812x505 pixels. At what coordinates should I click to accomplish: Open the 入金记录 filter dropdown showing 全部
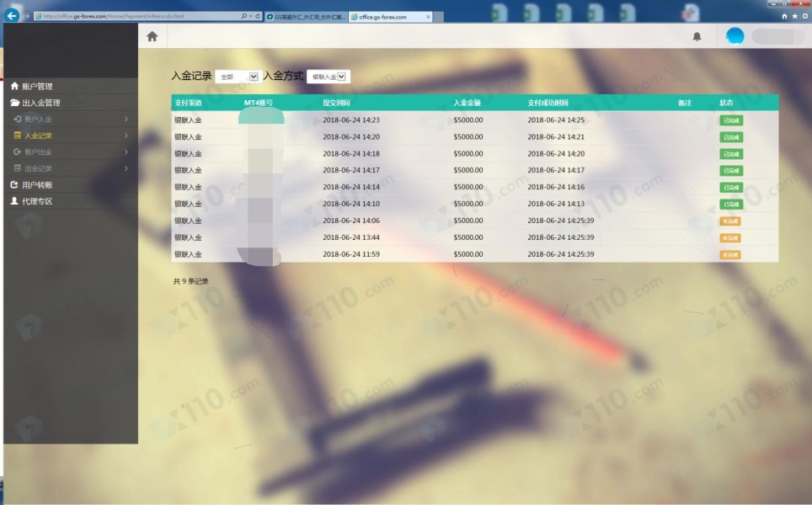coord(238,77)
